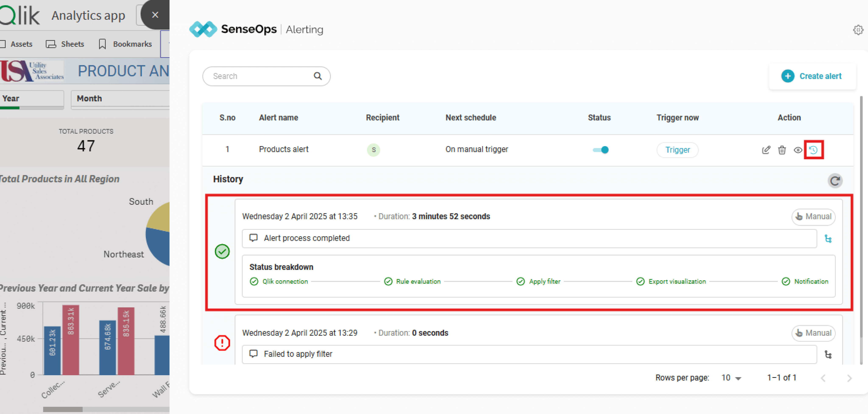This screenshot has width=868, height=414.
Task: Click Rule evaluation step check
Action: tap(388, 281)
